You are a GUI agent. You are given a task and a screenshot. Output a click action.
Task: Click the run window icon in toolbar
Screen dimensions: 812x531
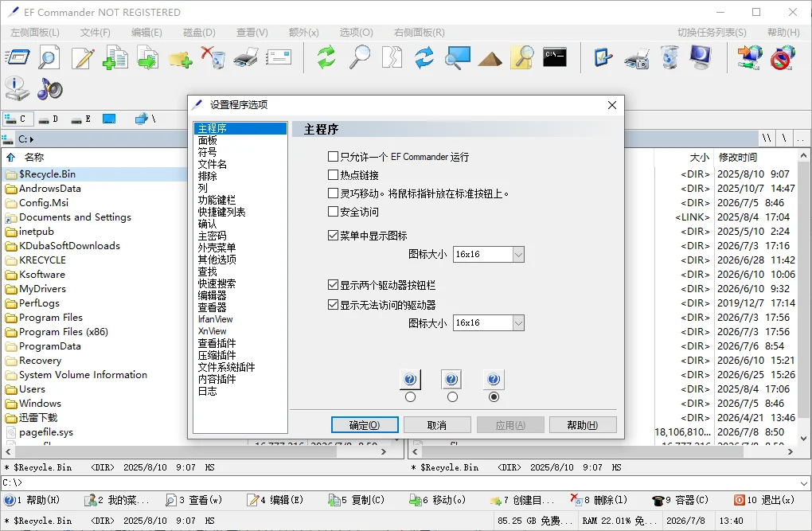pos(17,57)
